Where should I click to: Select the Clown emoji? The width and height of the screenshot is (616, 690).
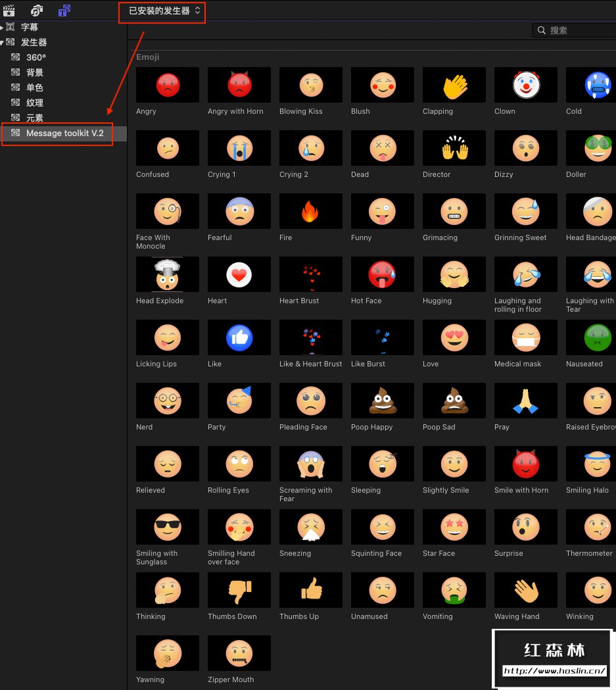click(x=526, y=85)
